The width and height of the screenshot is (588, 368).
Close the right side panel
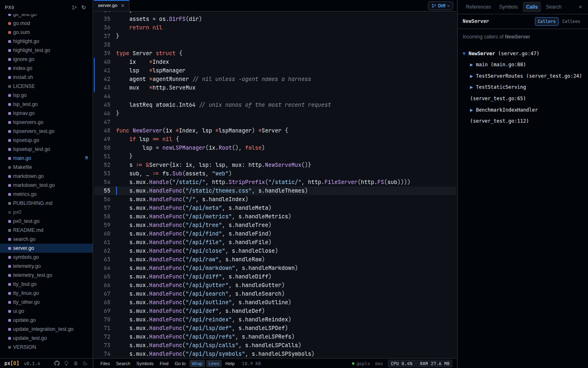[x=580, y=7]
